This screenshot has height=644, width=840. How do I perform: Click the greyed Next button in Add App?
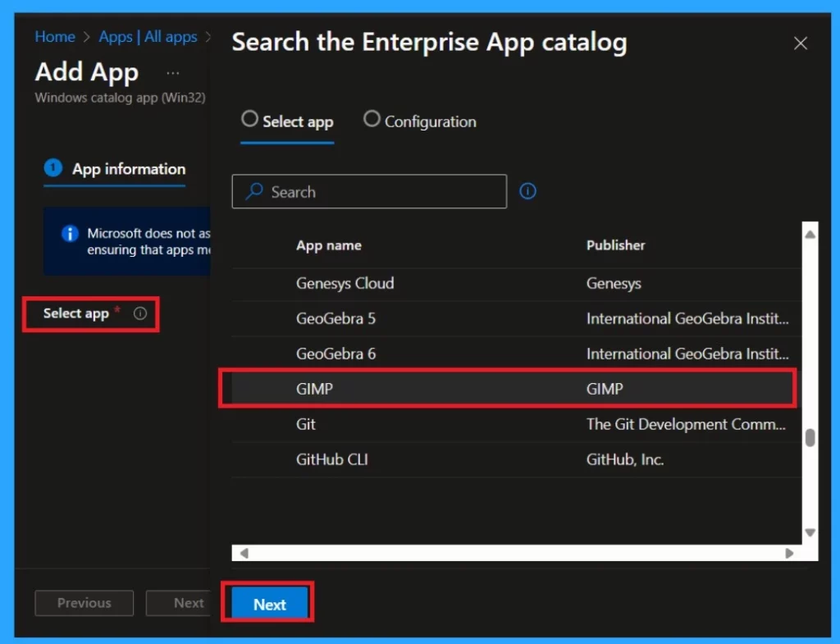[179, 603]
